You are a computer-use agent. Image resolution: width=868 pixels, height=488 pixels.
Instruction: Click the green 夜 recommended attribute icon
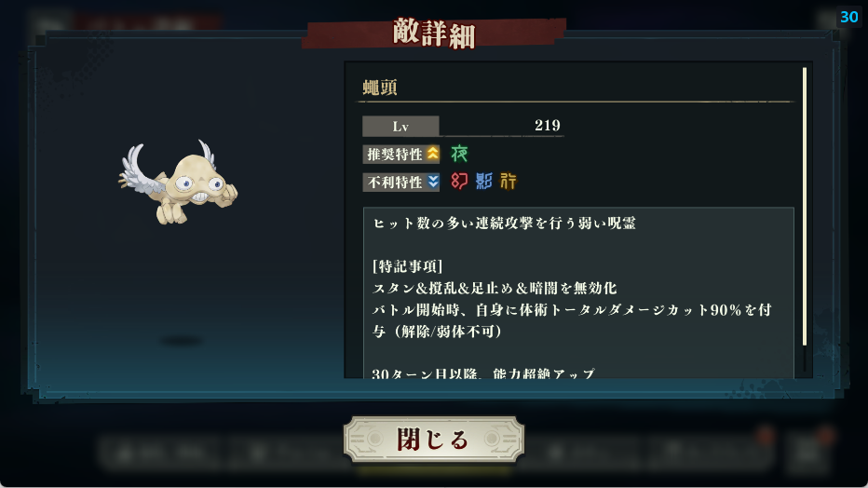click(x=459, y=154)
